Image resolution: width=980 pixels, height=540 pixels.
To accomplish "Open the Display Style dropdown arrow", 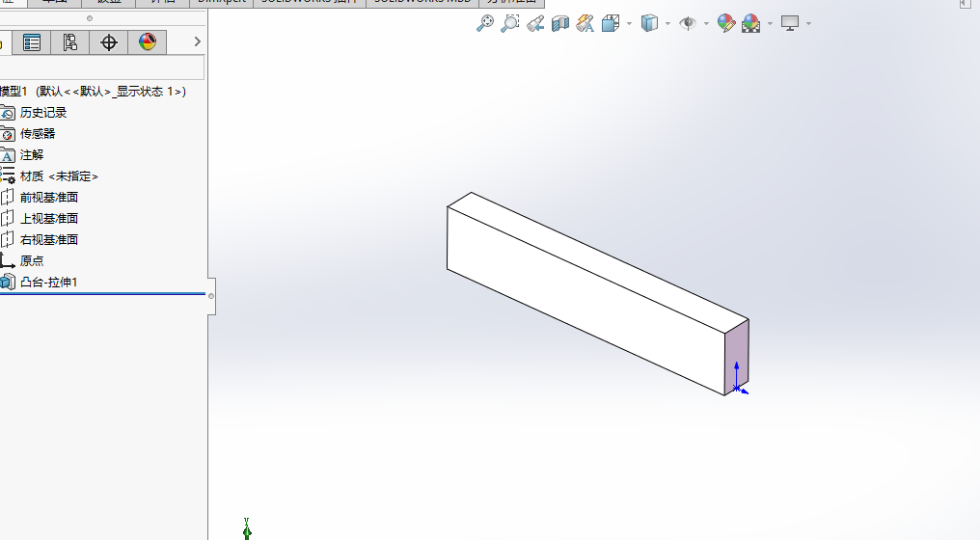I will click(x=667, y=24).
